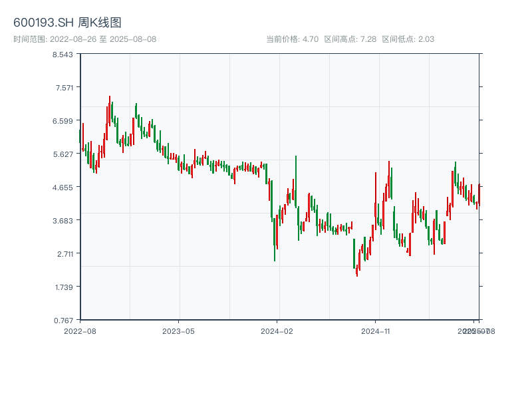Click the 区间低点 2.03 label
This screenshot has height=399, width=532.
click(408, 39)
